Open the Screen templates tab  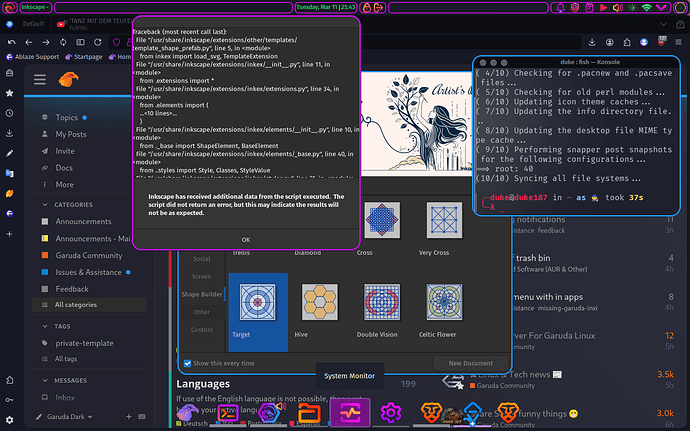[202, 276]
